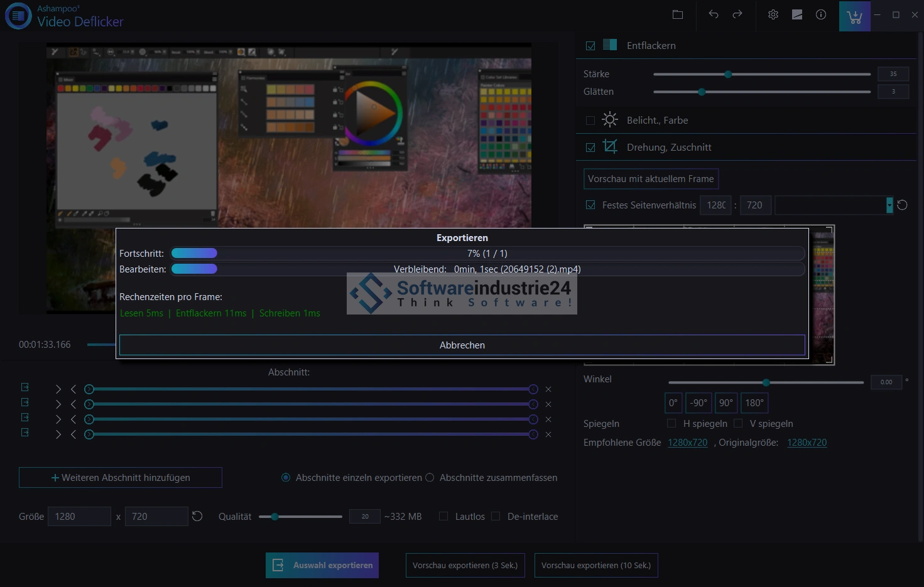Viewport: 924px width, 587px height.
Task: Select Abschnitte zusammenfassen radio option
Action: pyautogui.click(x=430, y=478)
